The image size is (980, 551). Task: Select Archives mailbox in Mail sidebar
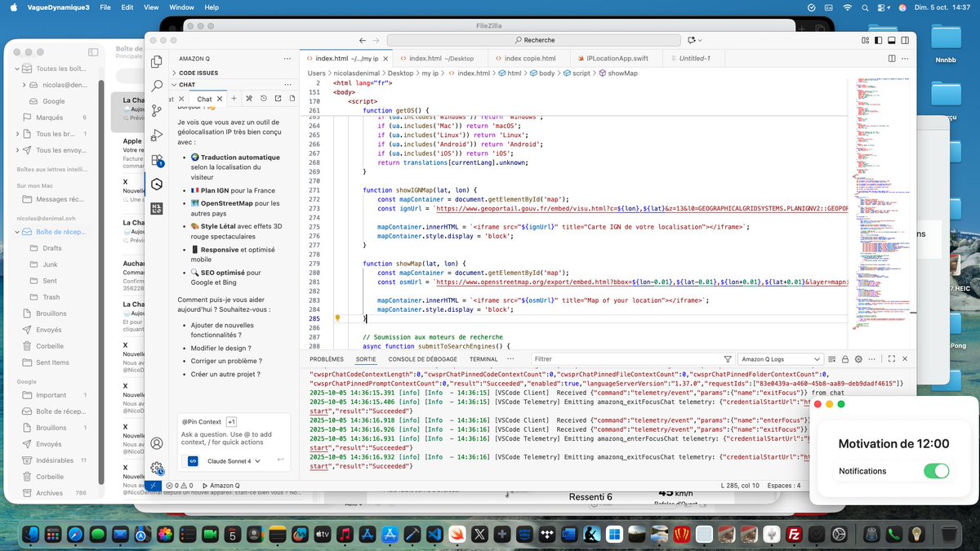pos(55,493)
